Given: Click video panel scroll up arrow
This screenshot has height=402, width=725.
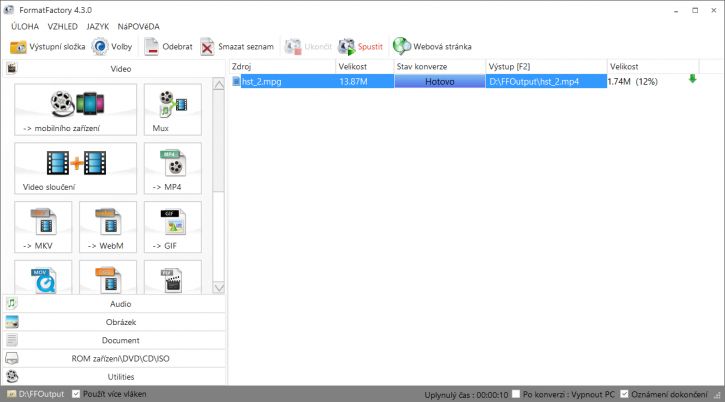Looking at the screenshot, I should (x=219, y=85).
